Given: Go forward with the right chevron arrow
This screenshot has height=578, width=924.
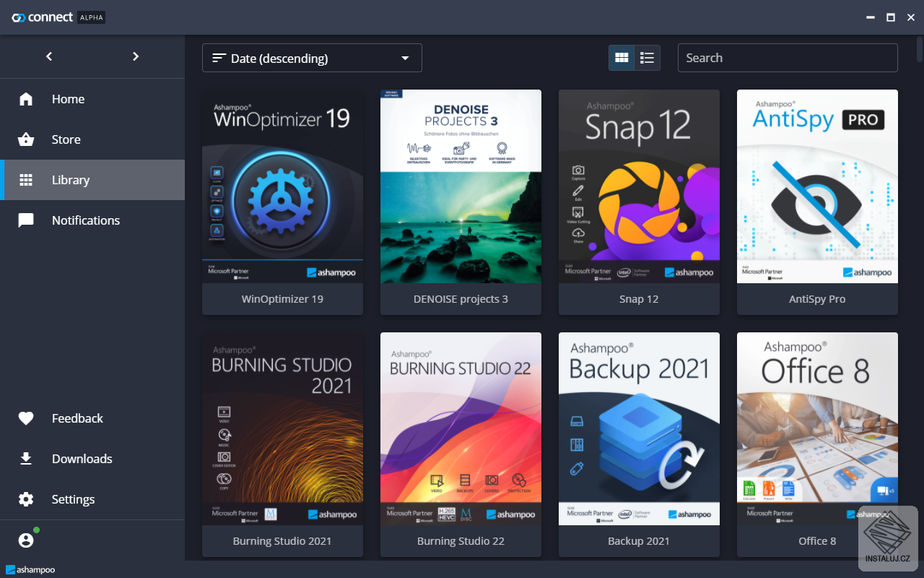Looking at the screenshot, I should pos(136,56).
